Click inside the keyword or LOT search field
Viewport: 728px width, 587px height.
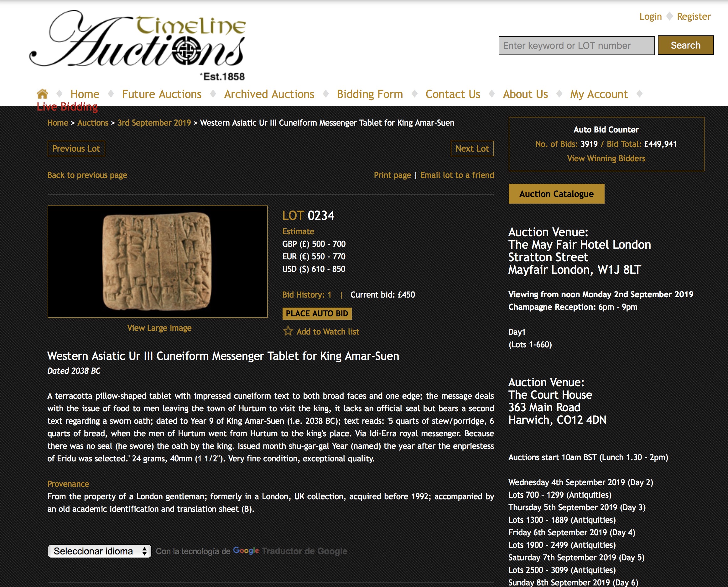point(576,46)
